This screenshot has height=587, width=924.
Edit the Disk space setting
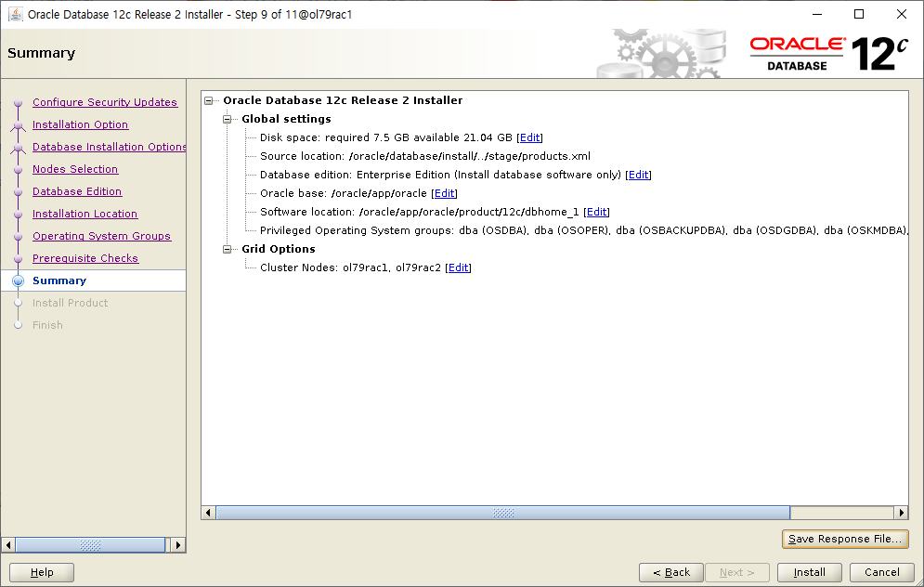[529, 137]
